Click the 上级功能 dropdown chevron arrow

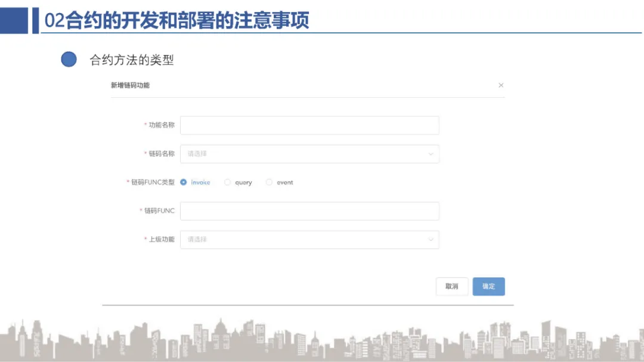click(431, 240)
